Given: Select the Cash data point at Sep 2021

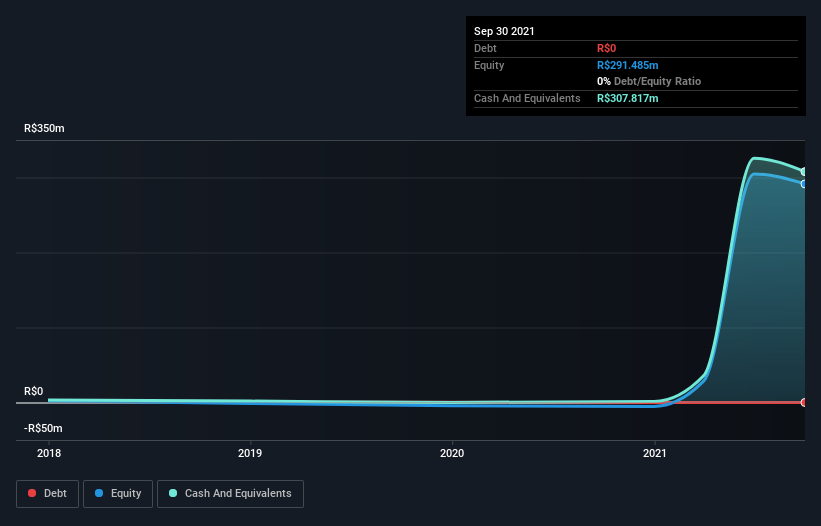Looking at the screenshot, I should pyautogui.click(x=804, y=172).
